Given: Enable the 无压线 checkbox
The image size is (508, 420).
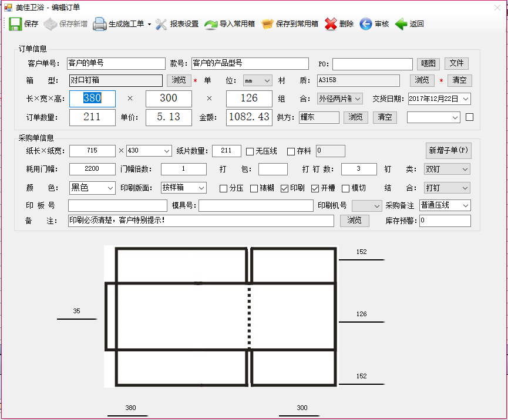Looking at the screenshot, I should [250, 151].
